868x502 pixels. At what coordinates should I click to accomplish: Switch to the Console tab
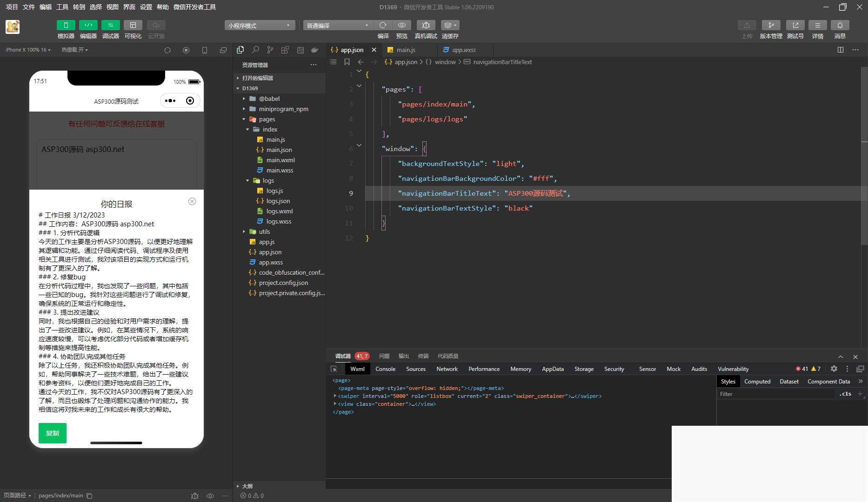(x=385, y=369)
